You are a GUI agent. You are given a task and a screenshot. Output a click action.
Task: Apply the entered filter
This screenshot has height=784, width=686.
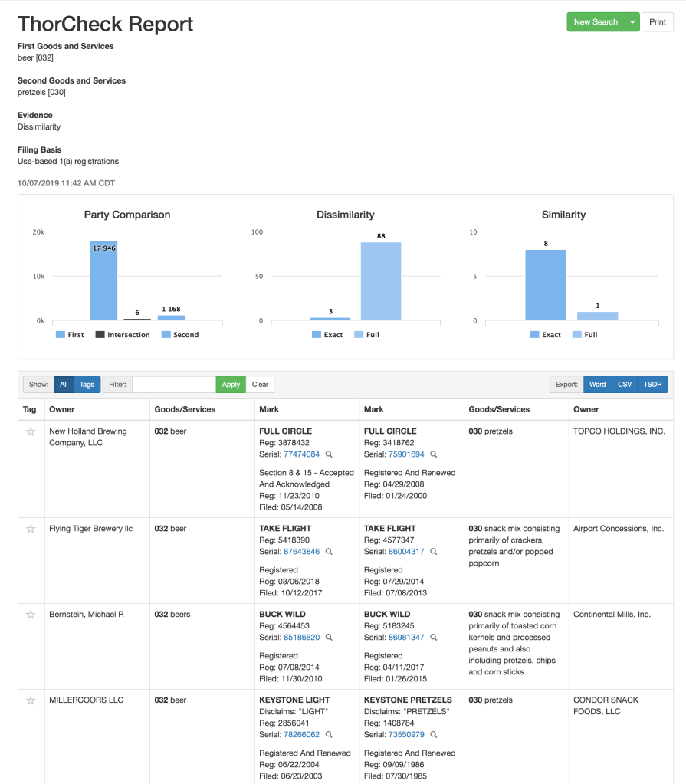[231, 385]
